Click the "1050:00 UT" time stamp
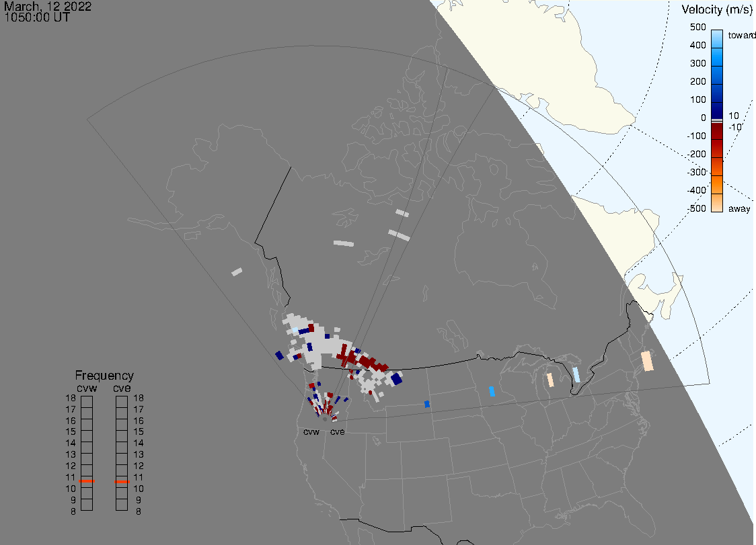 tap(37, 18)
